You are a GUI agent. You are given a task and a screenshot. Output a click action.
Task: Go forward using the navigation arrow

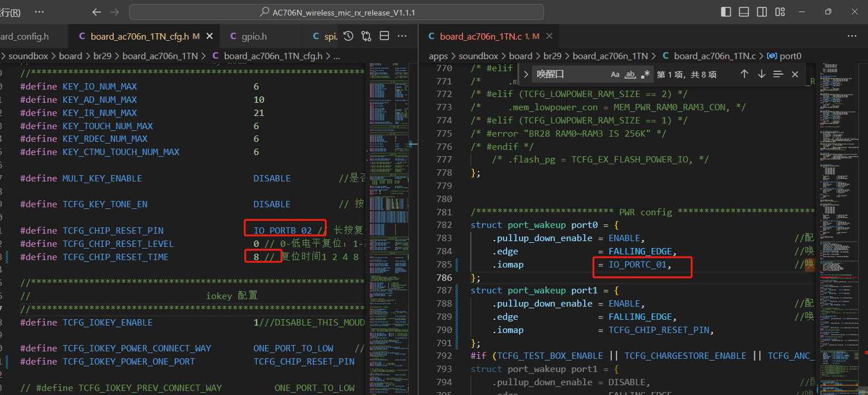pyautogui.click(x=114, y=12)
